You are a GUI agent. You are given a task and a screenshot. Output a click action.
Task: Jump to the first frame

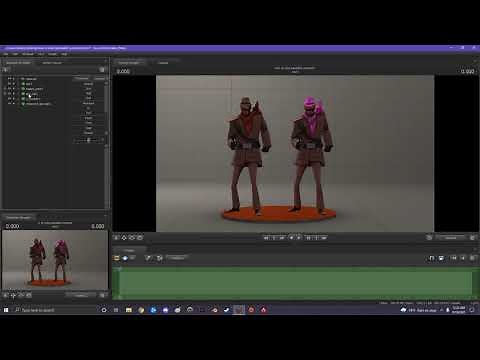click(266, 238)
